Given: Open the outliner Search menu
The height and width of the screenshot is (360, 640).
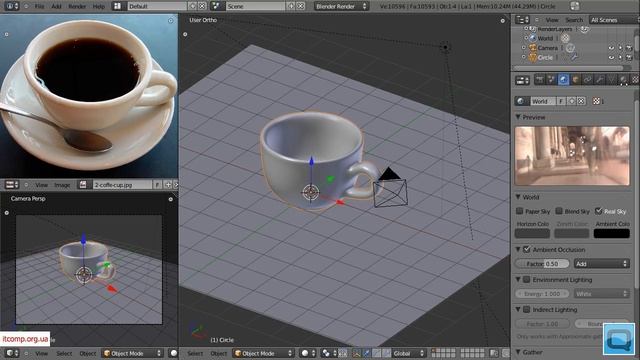Looking at the screenshot, I should pyautogui.click(x=574, y=20).
